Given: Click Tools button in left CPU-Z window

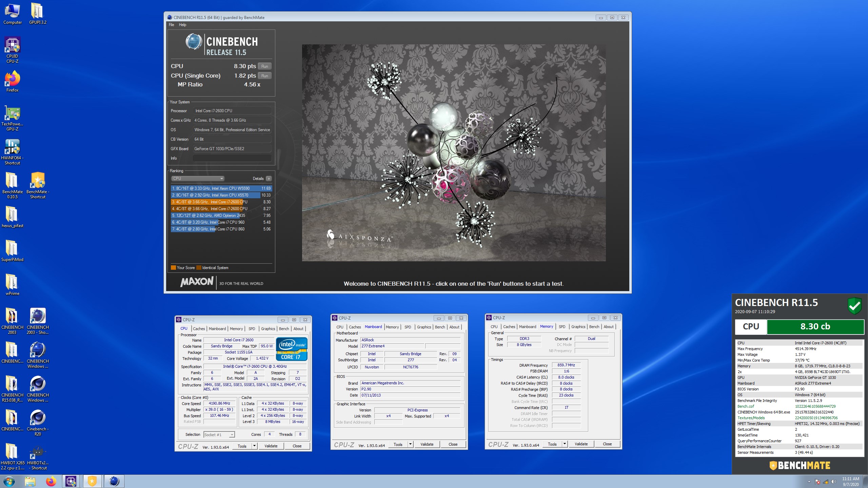Looking at the screenshot, I should 242,446.
